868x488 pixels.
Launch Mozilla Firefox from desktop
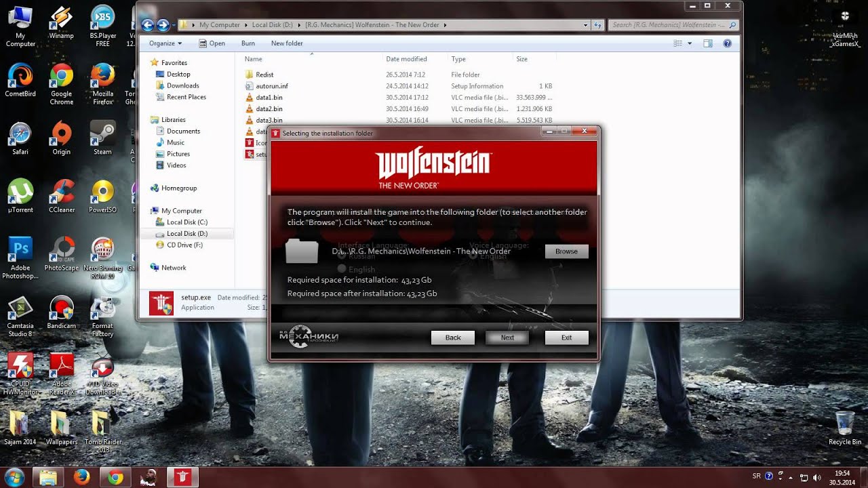click(102, 84)
